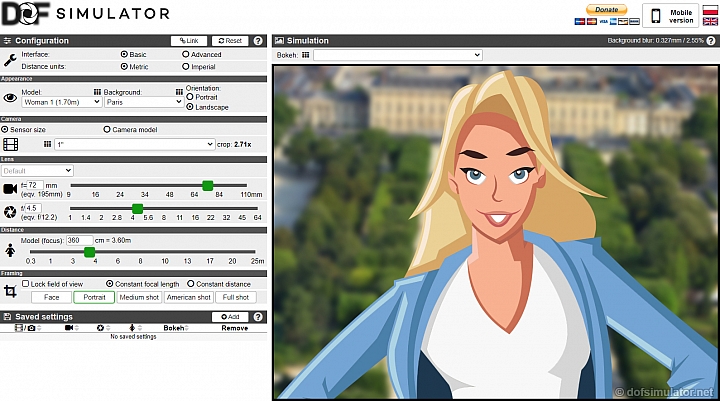Click the video camera focal length icon
Screen dimensions: 720x401
(x=10, y=189)
